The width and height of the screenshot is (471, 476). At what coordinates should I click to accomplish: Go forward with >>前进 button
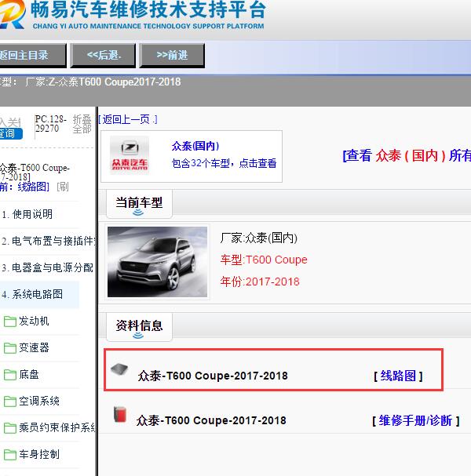[x=172, y=56]
